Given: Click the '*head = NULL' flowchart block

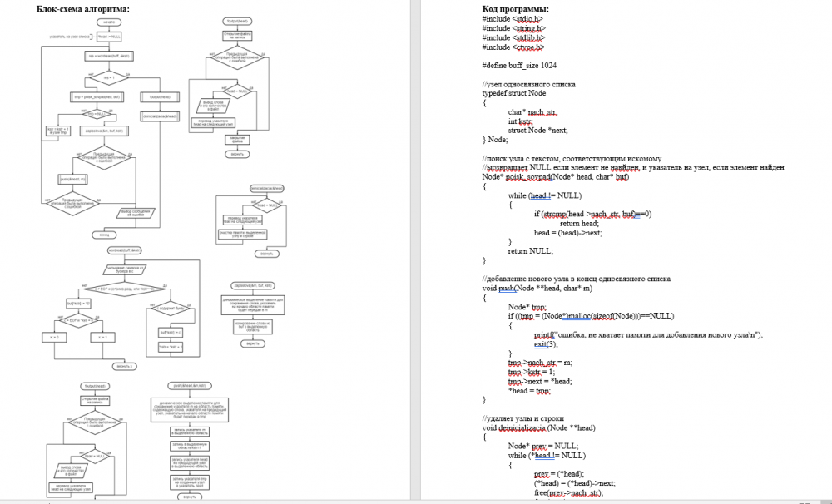Looking at the screenshot, I should 109,37.
